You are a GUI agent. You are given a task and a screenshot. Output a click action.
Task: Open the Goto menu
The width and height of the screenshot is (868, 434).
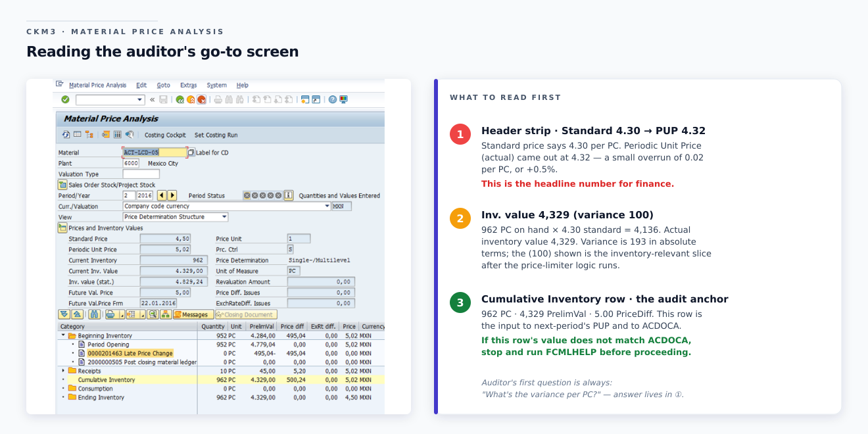(x=164, y=85)
